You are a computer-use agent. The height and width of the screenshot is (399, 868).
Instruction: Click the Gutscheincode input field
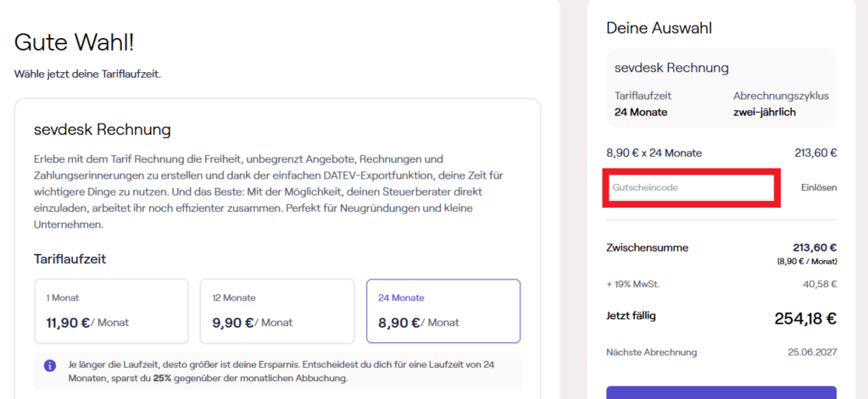[692, 187]
